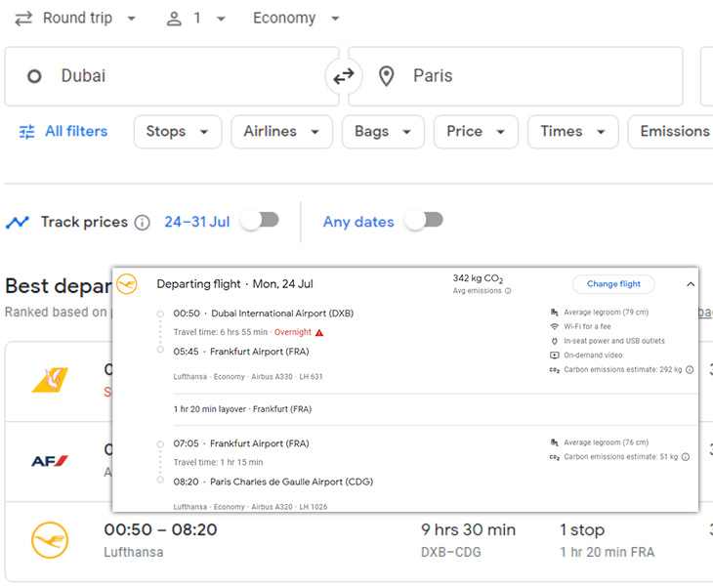Click the DXB–CDG route text
Viewport: 713px width, 588px height.
[x=450, y=552]
